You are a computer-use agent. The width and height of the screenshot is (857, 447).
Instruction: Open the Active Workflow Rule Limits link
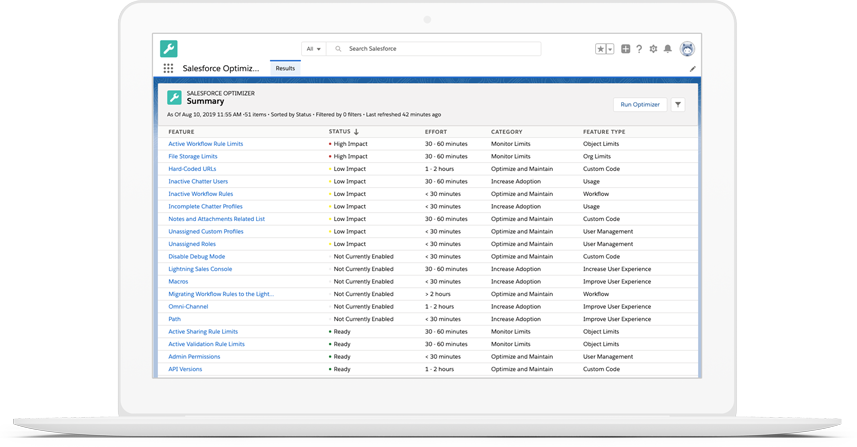[x=206, y=144]
